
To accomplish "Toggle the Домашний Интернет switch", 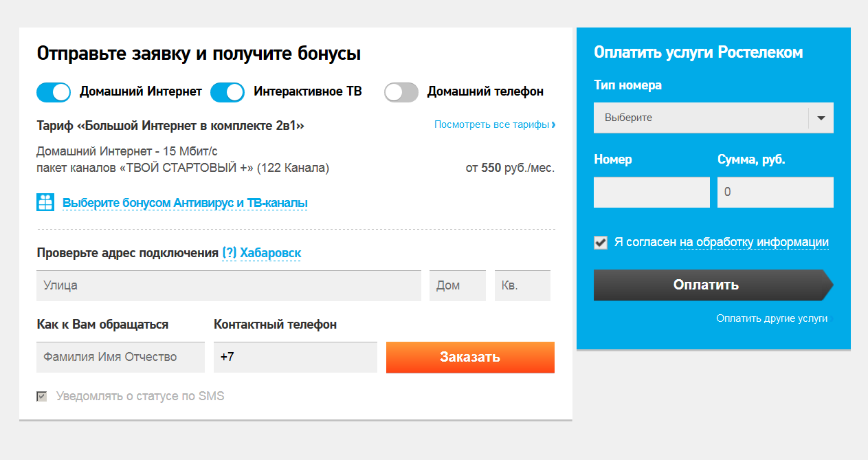I will (54, 92).
